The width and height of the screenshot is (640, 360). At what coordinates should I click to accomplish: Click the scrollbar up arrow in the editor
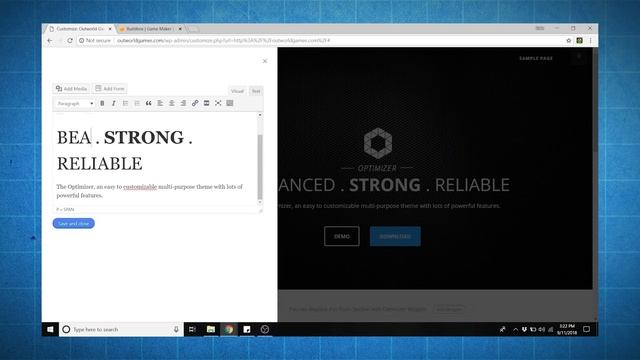click(260, 115)
